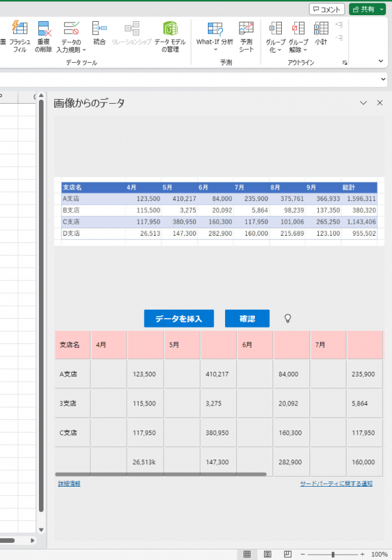Expand the formula bar chevron
Screen dimensions: 392x560
(383, 79)
